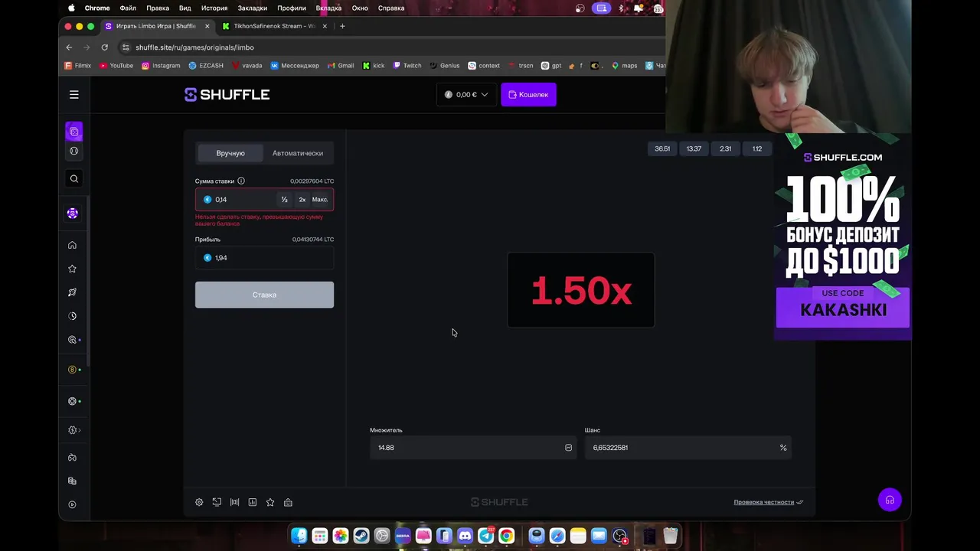
Task: Switch to TikhonSafinenok Stream browser tab
Action: point(274,26)
